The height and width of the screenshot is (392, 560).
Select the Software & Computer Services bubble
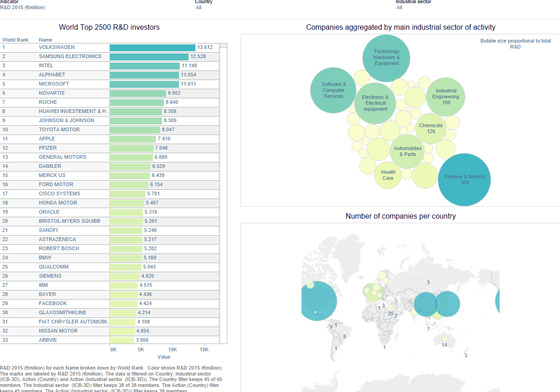click(x=333, y=90)
